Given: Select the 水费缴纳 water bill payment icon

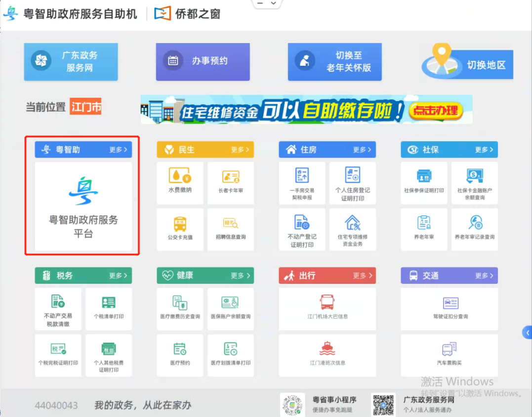Looking at the screenshot, I should [x=180, y=183].
